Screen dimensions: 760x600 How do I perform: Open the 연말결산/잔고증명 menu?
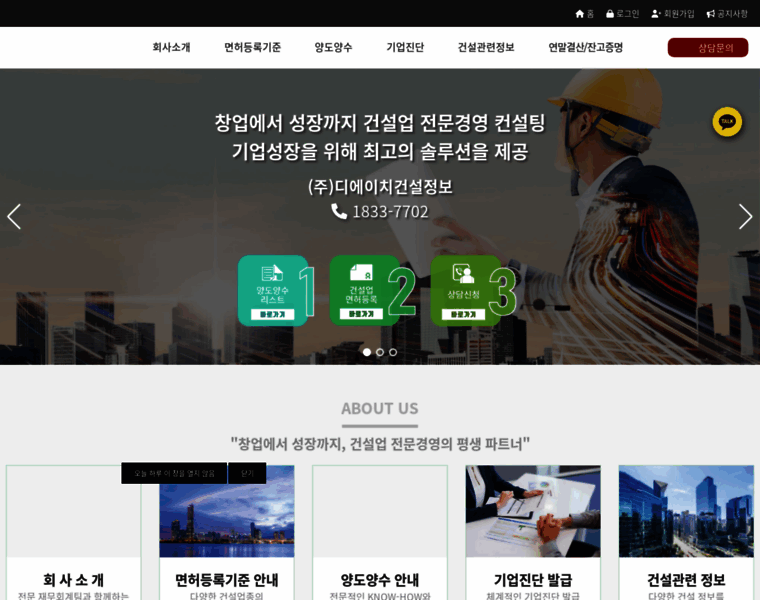pyautogui.click(x=586, y=47)
